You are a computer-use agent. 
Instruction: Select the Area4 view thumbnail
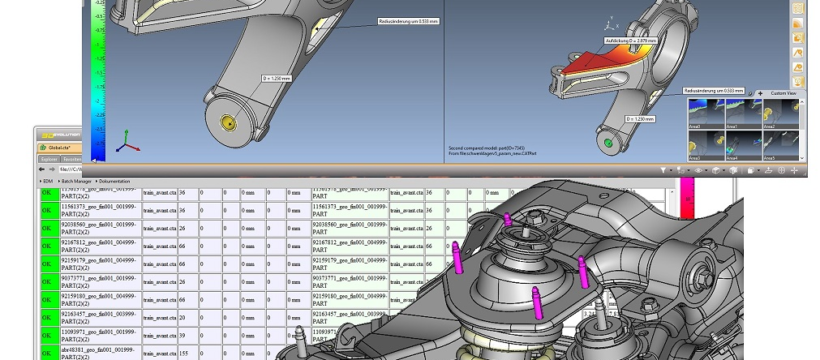pyautogui.click(x=743, y=145)
